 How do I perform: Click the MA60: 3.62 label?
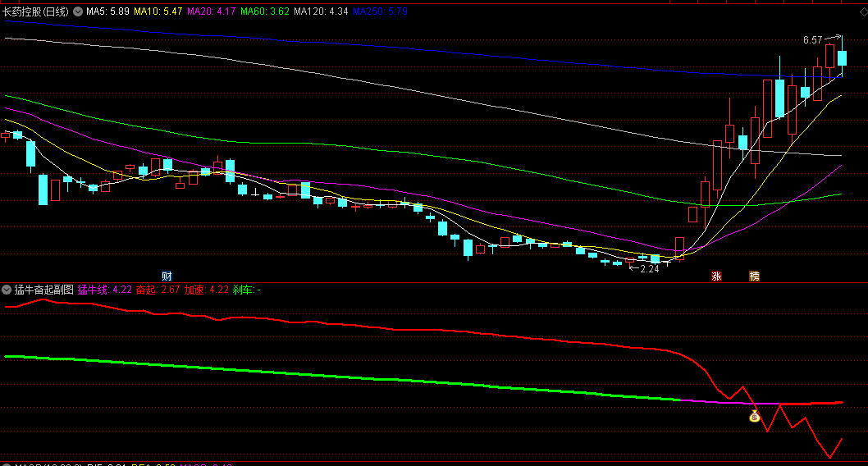click(265, 11)
